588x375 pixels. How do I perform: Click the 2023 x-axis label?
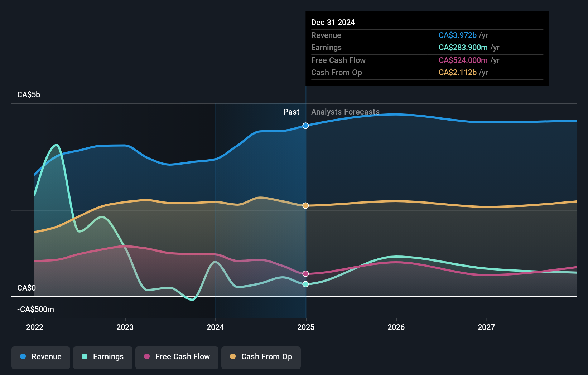click(x=125, y=327)
